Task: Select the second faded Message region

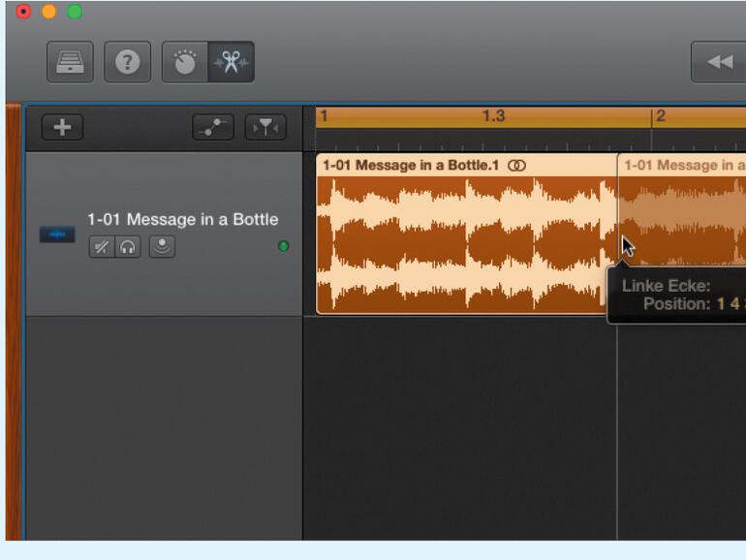Action: click(x=682, y=209)
